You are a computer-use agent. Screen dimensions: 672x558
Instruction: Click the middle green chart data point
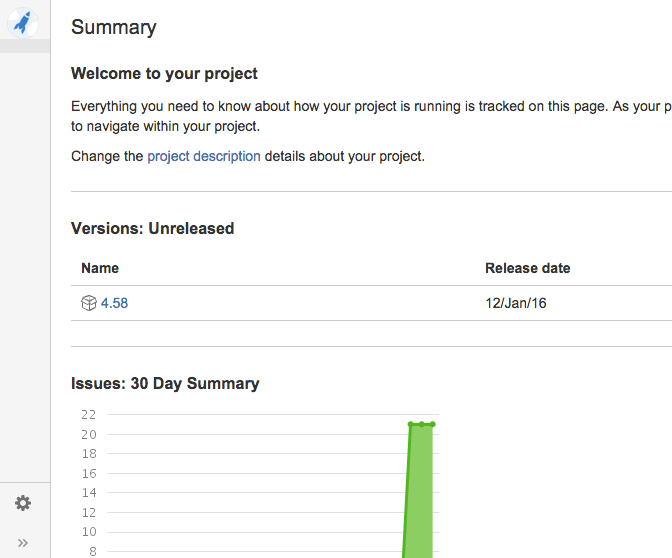pyautogui.click(x=422, y=424)
